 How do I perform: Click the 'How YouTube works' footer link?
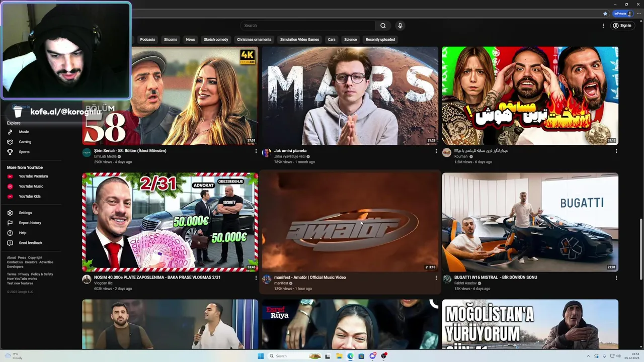pos(22,279)
